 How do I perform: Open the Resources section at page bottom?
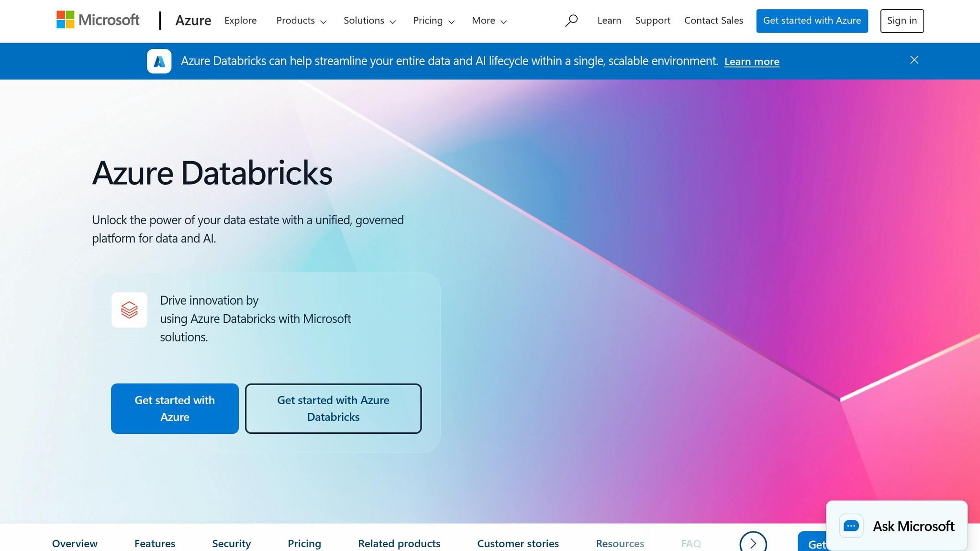point(620,543)
